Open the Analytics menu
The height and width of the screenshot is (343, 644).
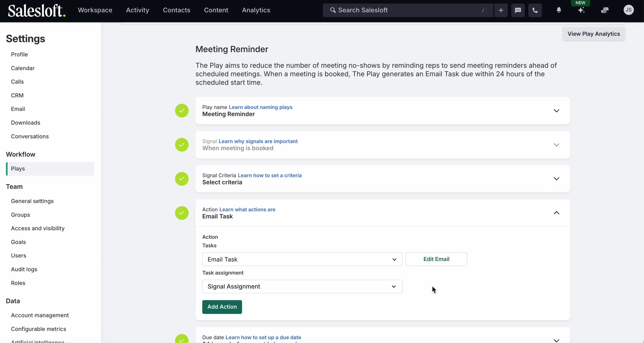(x=256, y=10)
